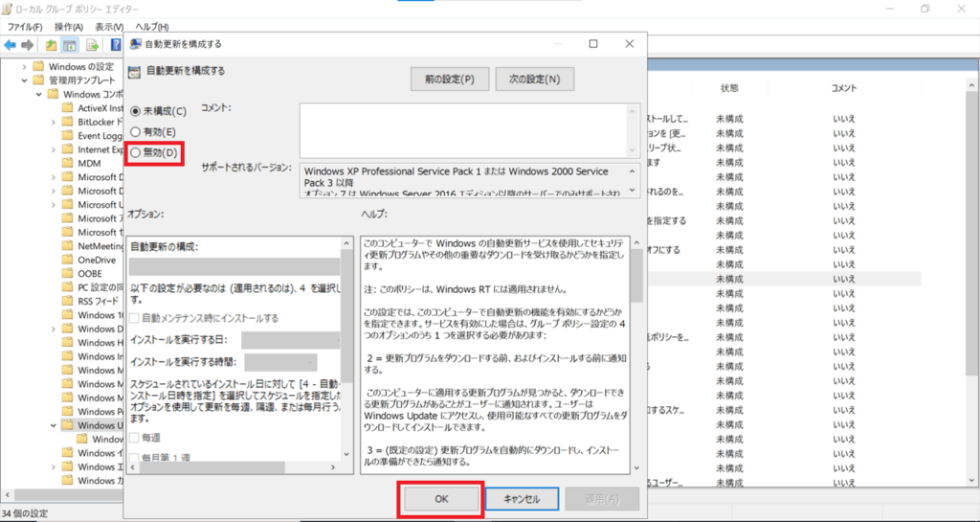980x522 pixels.
Task: Click the Forward arrow toolbar icon
Action: (27, 45)
